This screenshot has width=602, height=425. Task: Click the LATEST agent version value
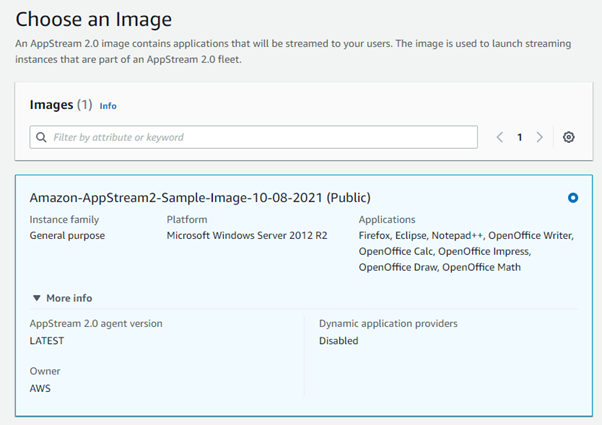(47, 341)
